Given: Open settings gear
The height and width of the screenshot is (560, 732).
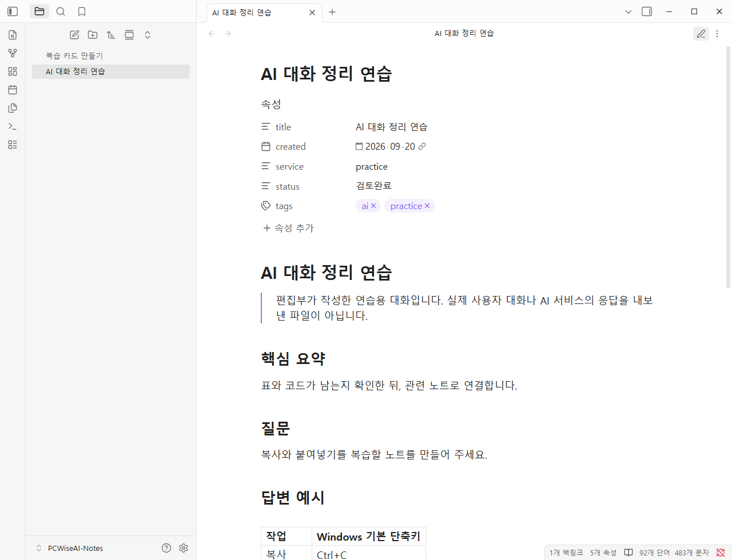Looking at the screenshot, I should pos(184,548).
